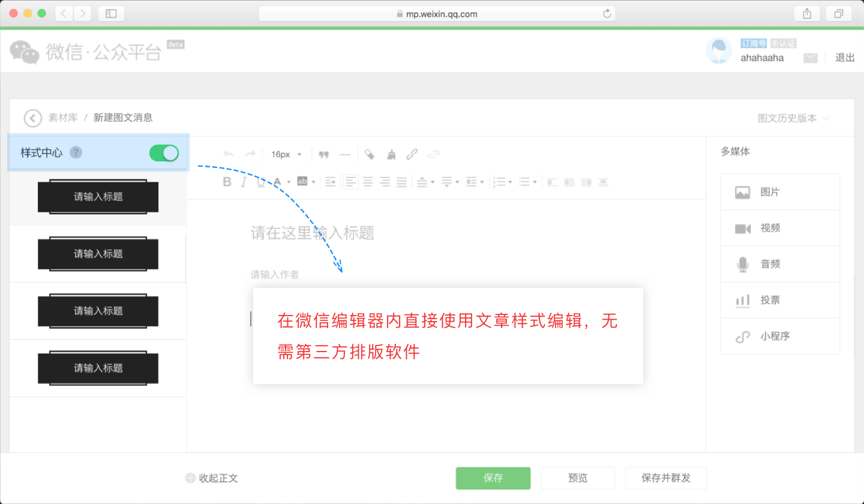Open the ahahaaha account avatar
Screen dimensions: 864x504
719,51
